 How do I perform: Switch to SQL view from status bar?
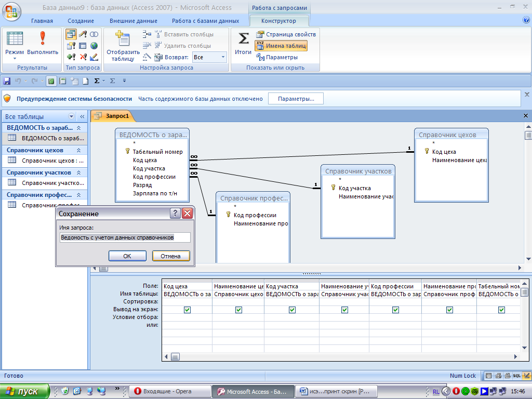tap(517, 376)
